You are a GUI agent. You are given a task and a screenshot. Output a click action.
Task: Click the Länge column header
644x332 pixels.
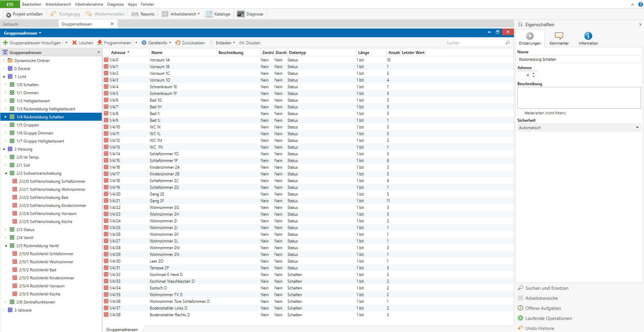point(371,53)
